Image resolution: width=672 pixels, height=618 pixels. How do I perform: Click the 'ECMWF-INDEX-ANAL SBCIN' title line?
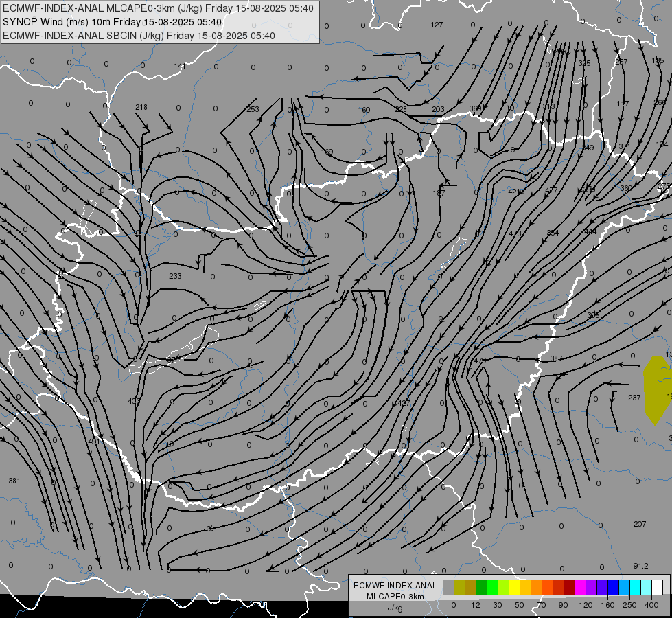coord(139,36)
